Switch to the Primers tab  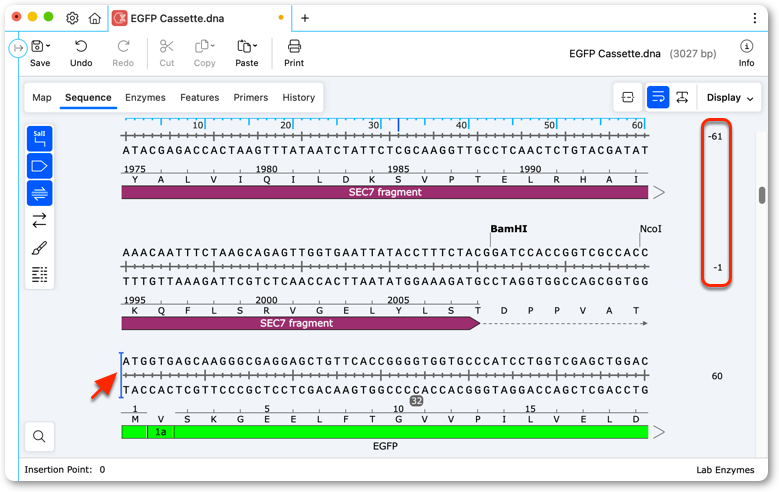pyautogui.click(x=250, y=97)
